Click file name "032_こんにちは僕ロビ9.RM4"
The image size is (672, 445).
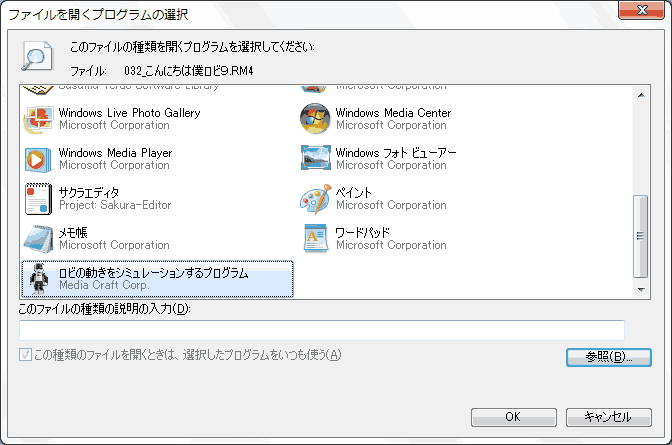click(189, 71)
